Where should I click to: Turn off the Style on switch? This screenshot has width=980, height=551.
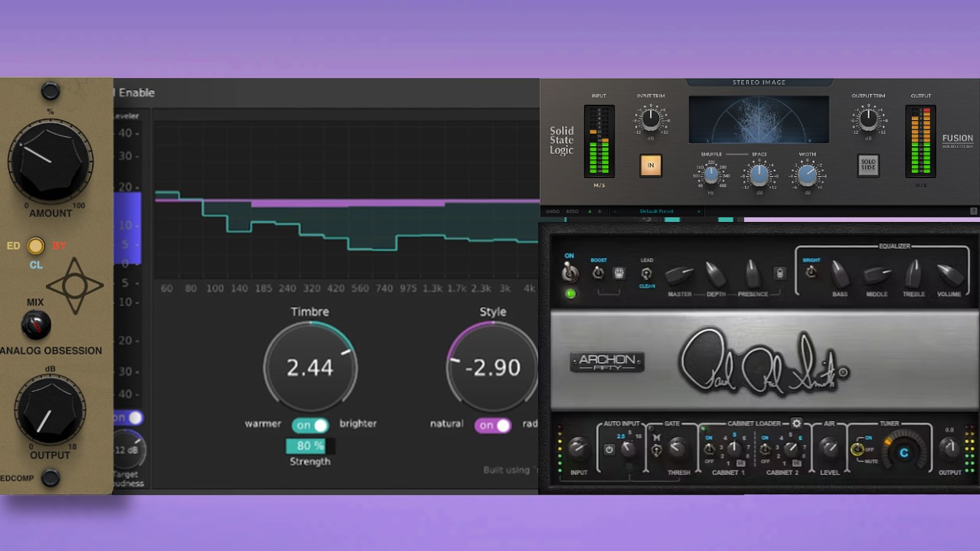tap(494, 425)
